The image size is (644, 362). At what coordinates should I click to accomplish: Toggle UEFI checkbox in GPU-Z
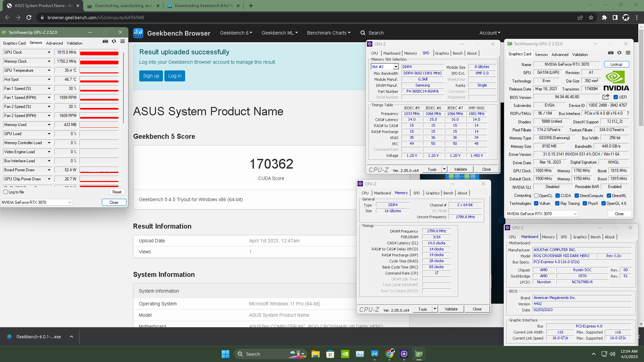[616, 97]
